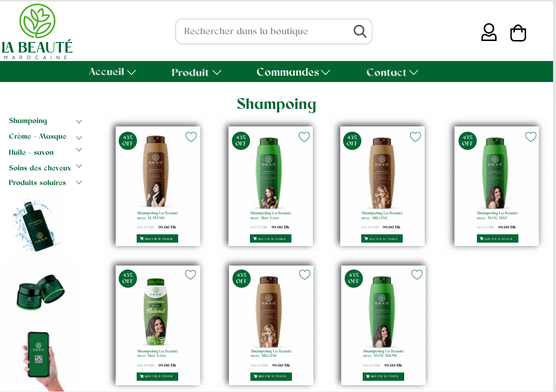Open the Produit navigation menu
This screenshot has height=392, width=556.
pyautogui.click(x=196, y=72)
